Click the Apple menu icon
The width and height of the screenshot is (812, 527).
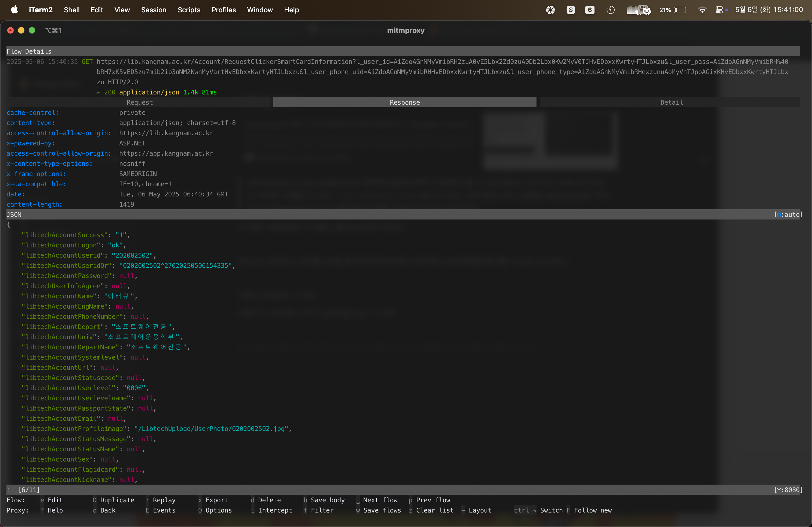[x=14, y=10]
